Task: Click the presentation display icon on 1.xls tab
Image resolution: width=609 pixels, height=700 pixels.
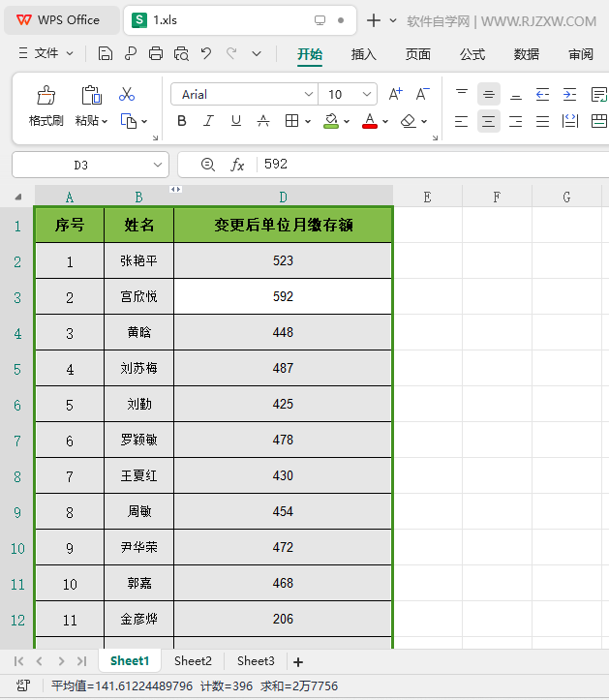Action: pyautogui.click(x=320, y=20)
